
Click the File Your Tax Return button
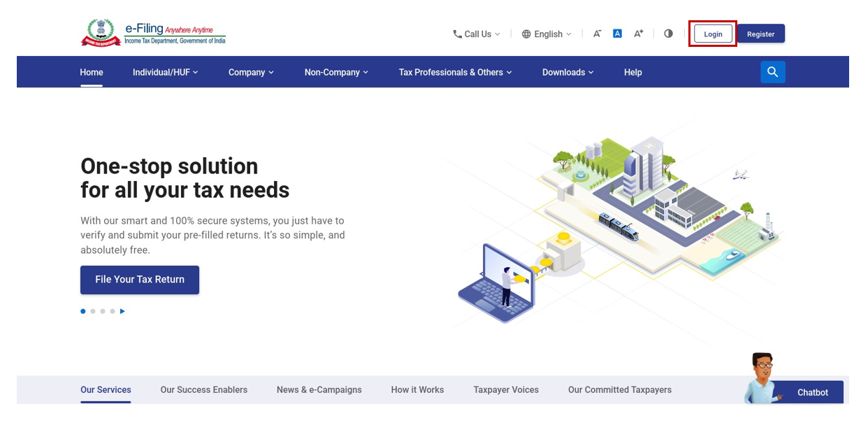[140, 280]
